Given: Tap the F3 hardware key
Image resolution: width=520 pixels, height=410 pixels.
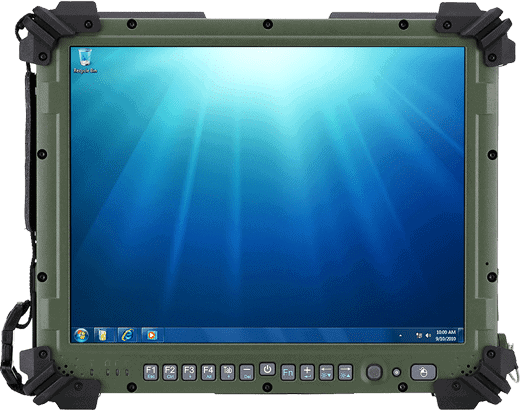Looking at the screenshot, I should pyautogui.click(x=189, y=372).
